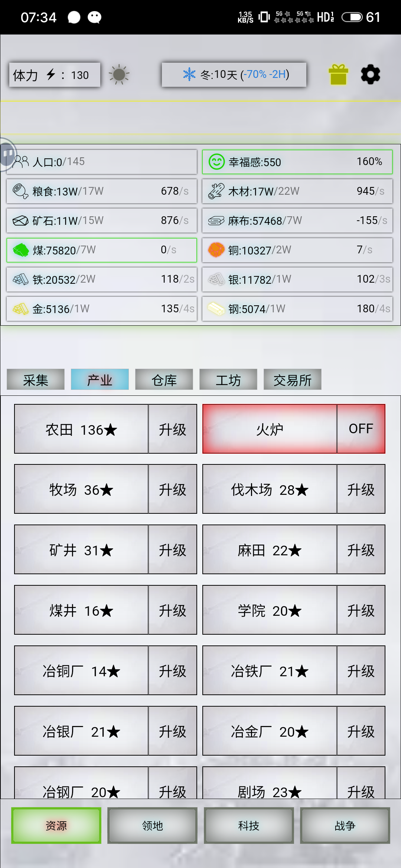The width and height of the screenshot is (401, 868).
Task: Toggle the furnace OFF switch
Action: (x=361, y=429)
